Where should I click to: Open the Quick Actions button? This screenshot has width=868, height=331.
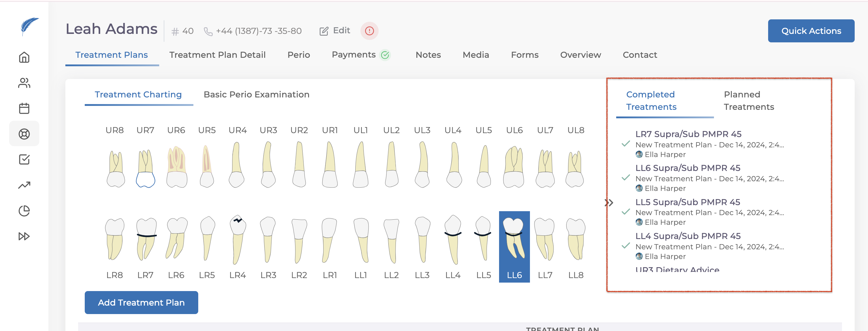click(811, 31)
